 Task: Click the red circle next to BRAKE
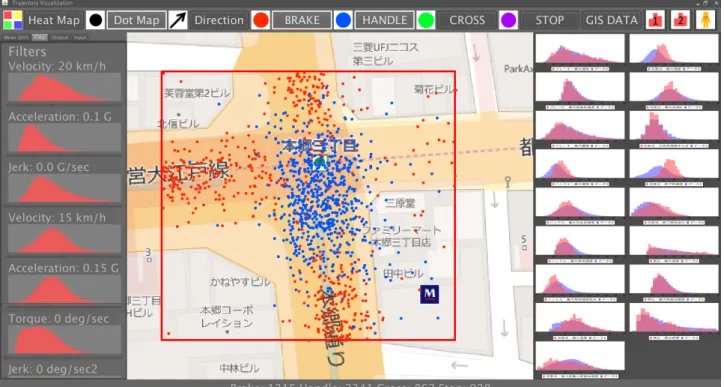point(261,20)
